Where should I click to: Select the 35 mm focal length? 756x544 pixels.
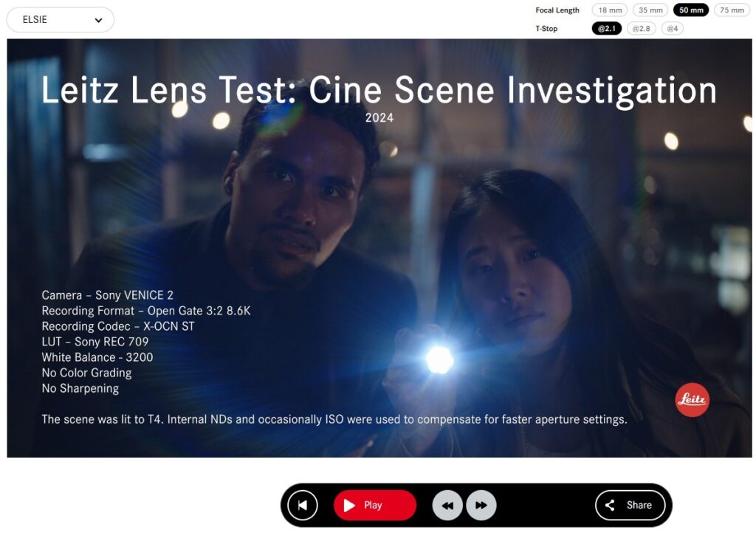point(650,10)
